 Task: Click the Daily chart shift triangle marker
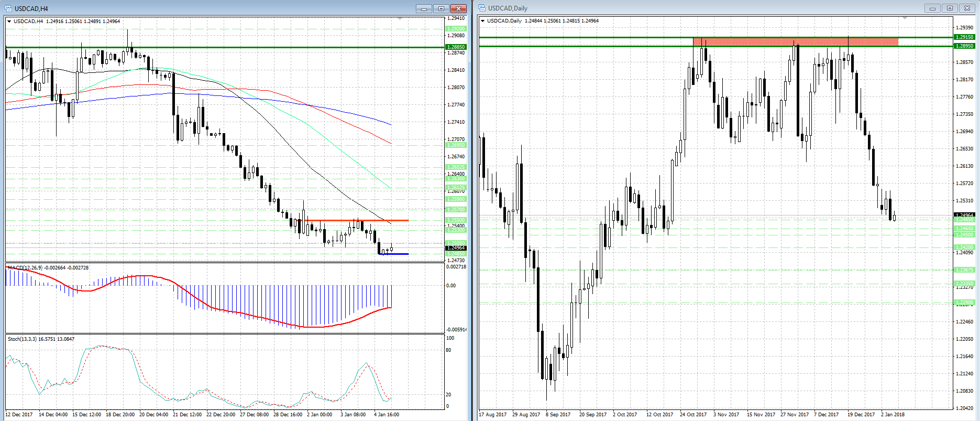pos(905,19)
